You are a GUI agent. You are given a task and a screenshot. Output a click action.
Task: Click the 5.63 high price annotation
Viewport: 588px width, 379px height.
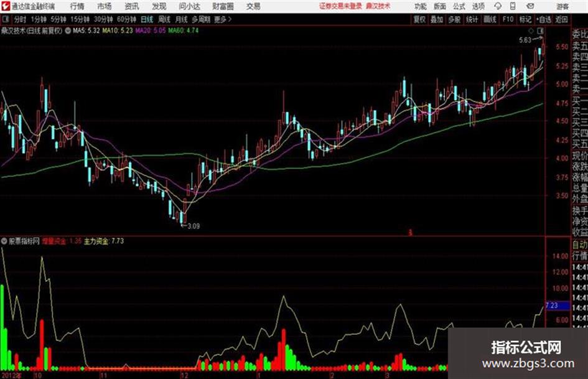coord(525,40)
